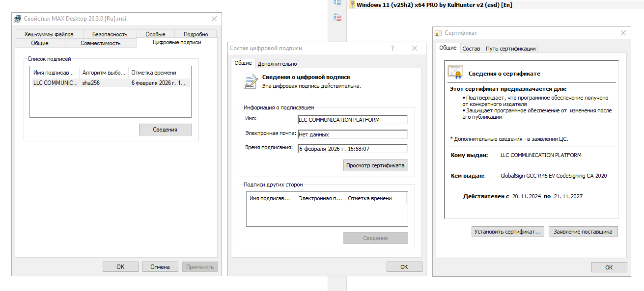The height and width of the screenshot is (291, 644).
Task: Click OK in the Properties window
Action: (x=120, y=267)
